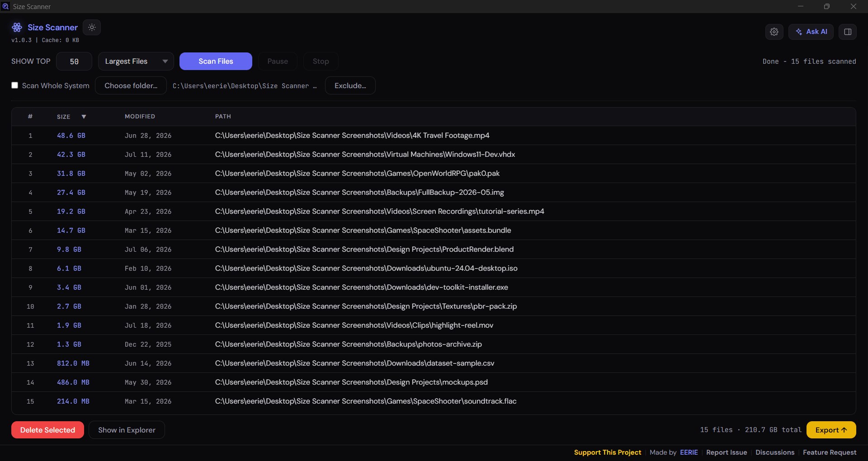This screenshot has height=461, width=868.
Task: Enable the Scan Whole System checkbox
Action: point(15,85)
